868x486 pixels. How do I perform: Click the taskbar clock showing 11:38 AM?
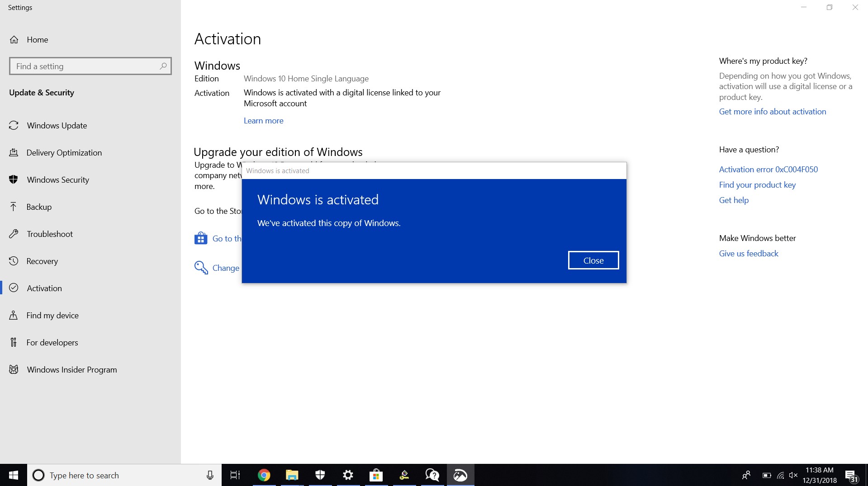(820, 475)
